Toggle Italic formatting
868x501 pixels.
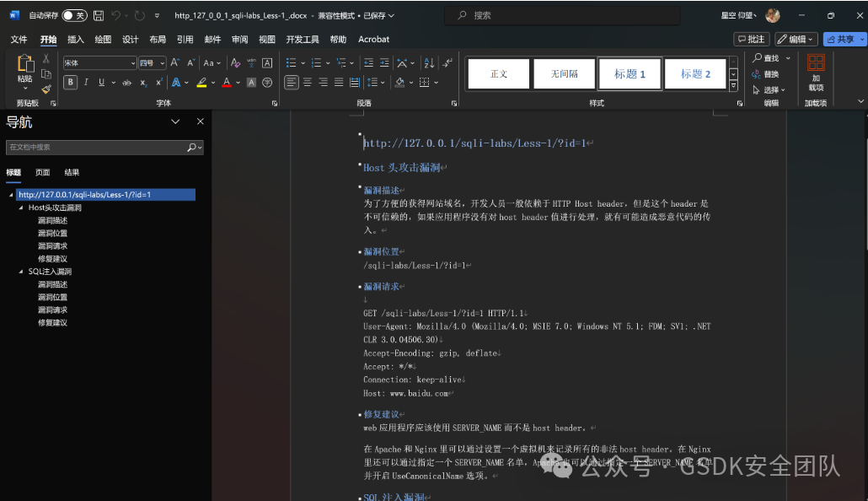pos(86,83)
